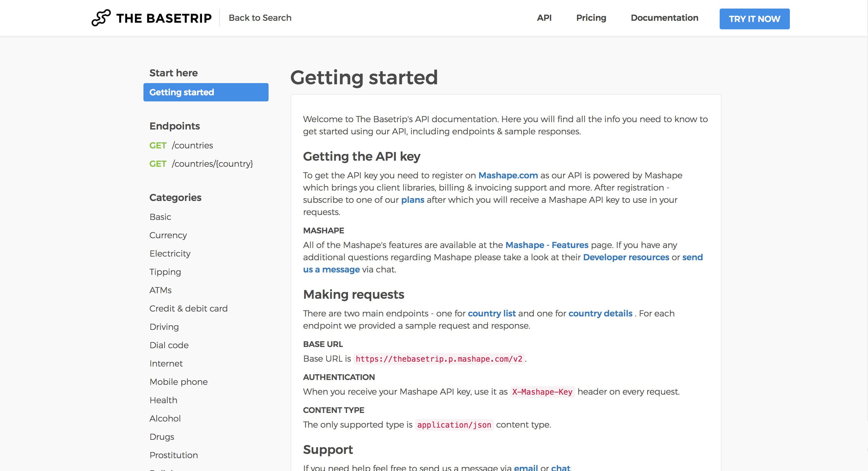Open the Pricing nav item
The width and height of the screenshot is (868, 471).
[x=591, y=18]
